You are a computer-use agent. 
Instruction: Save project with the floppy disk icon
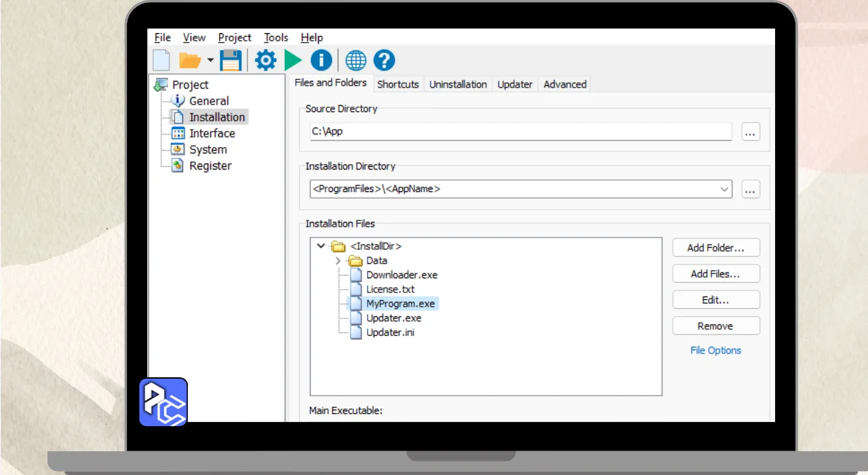(231, 60)
